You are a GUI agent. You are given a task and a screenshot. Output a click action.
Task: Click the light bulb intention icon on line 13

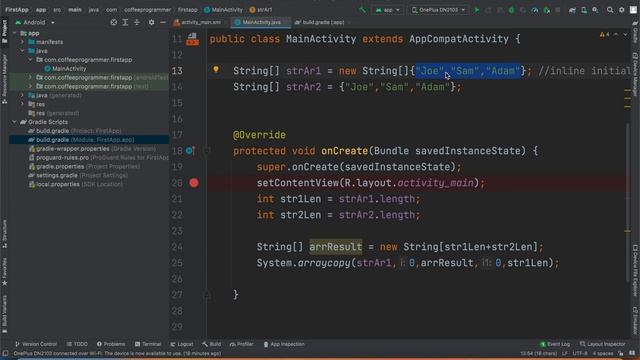click(x=216, y=70)
